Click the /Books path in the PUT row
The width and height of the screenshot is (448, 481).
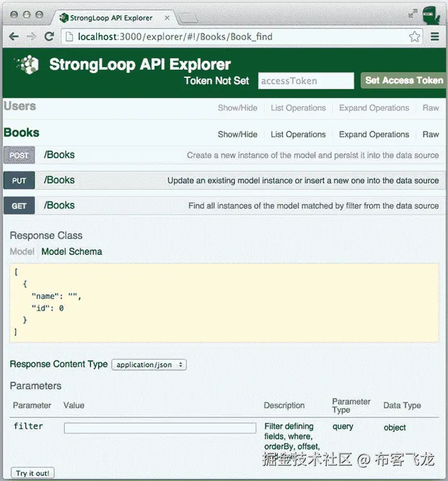59,180
